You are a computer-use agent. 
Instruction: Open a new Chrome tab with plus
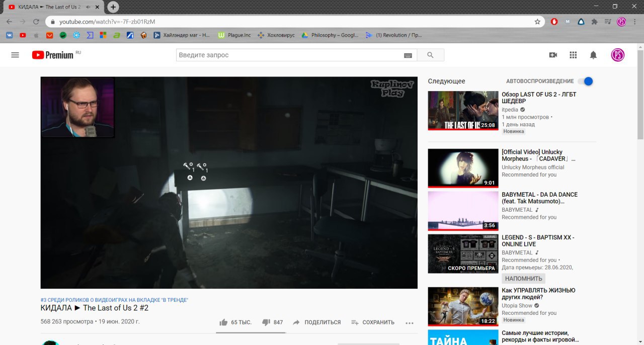[x=113, y=7]
